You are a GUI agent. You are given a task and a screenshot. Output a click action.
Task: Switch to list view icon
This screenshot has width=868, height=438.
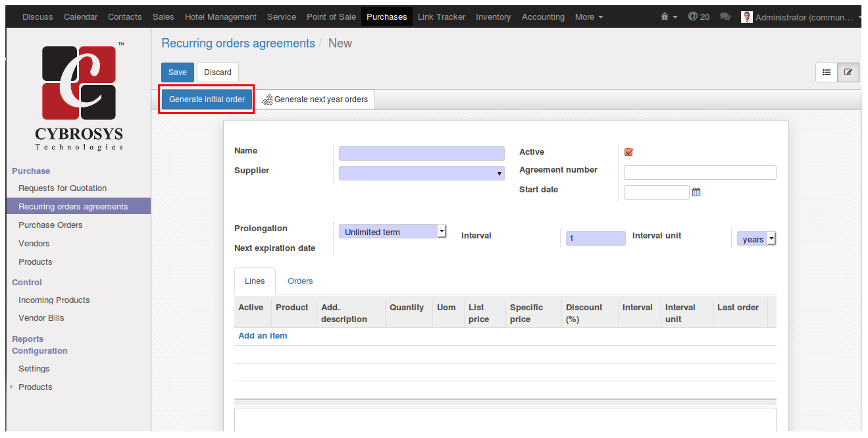(827, 72)
